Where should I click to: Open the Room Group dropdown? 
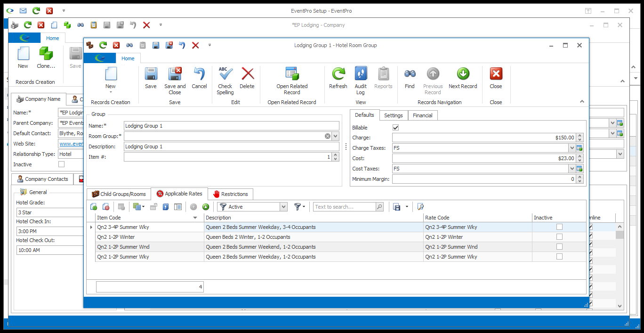coord(335,136)
